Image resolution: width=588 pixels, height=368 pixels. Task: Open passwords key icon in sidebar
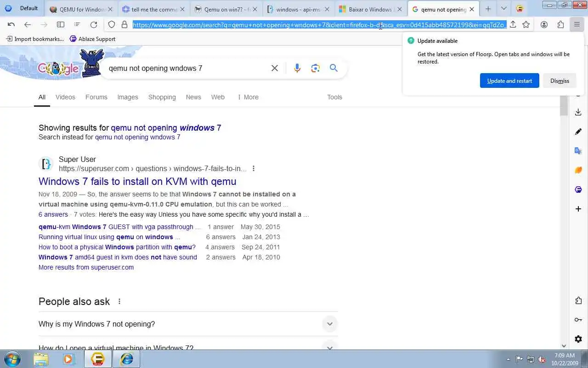pyautogui.click(x=578, y=320)
